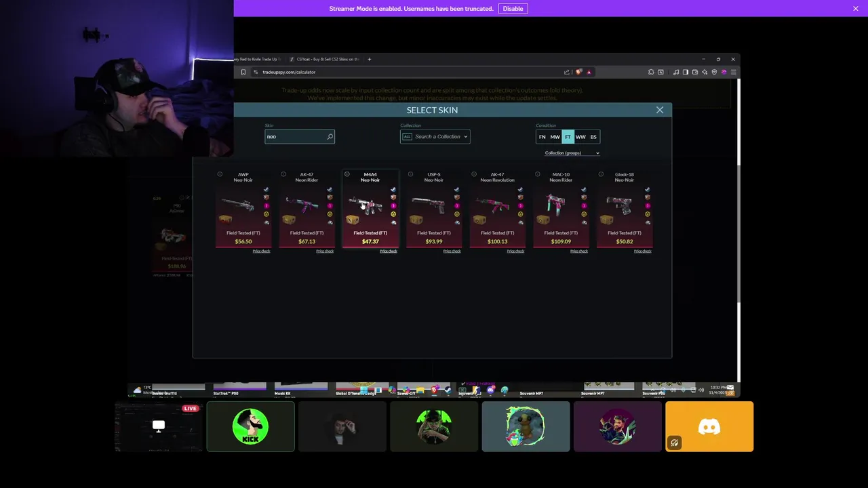Click the $109.09 price on MAC-10 card
Screen dimensions: 868x488
click(x=561, y=241)
